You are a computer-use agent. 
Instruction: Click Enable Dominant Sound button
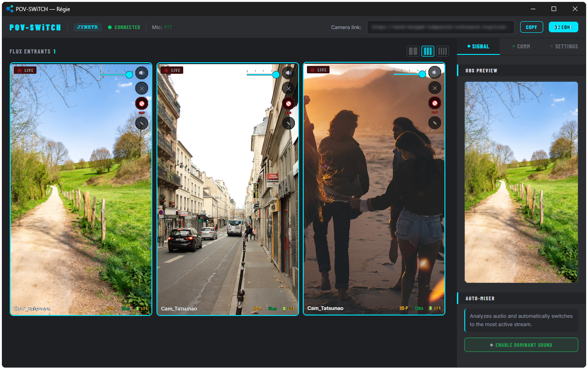click(521, 345)
